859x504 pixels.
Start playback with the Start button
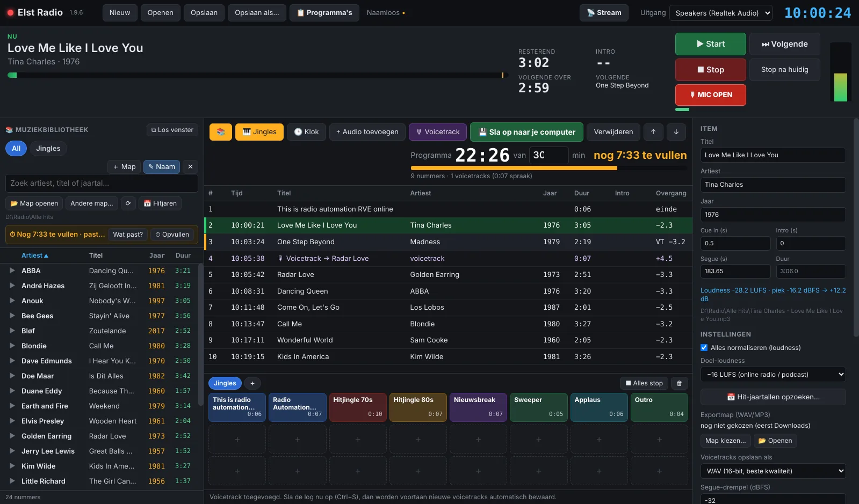point(710,44)
